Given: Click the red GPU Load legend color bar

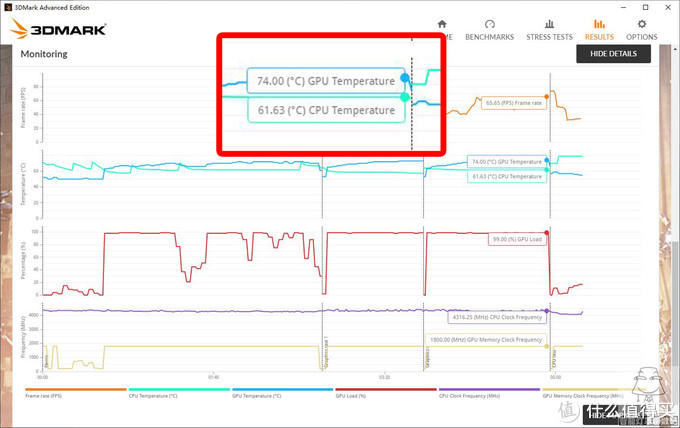Looking at the screenshot, I should pos(386,389).
